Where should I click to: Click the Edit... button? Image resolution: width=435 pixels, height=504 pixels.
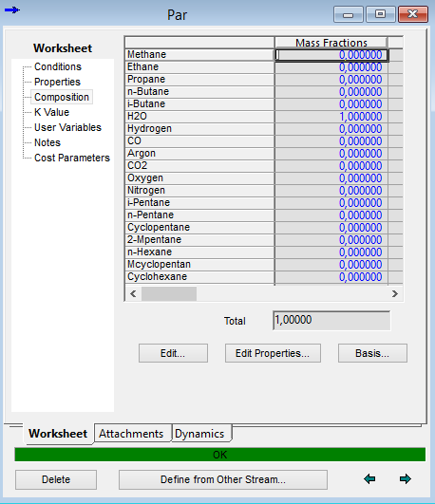click(x=173, y=353)
